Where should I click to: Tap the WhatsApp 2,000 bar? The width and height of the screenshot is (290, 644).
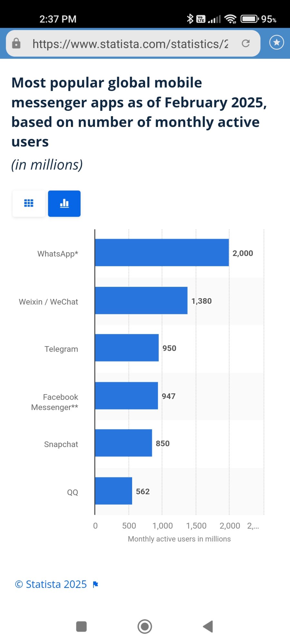pyautogui.click(x=162, y=252)
